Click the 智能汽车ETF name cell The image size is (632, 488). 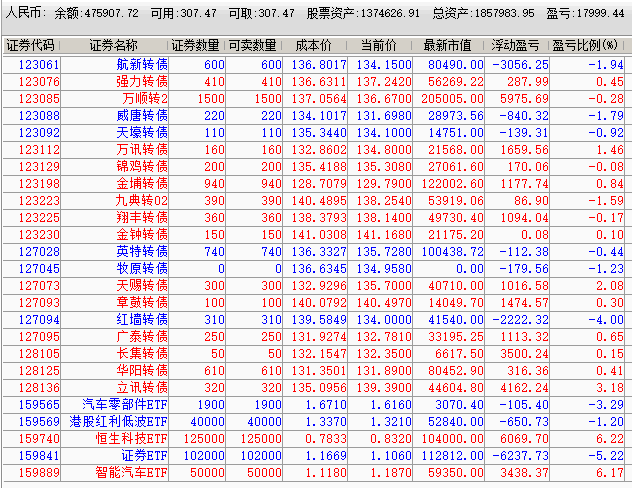click(x=131, y=473)
